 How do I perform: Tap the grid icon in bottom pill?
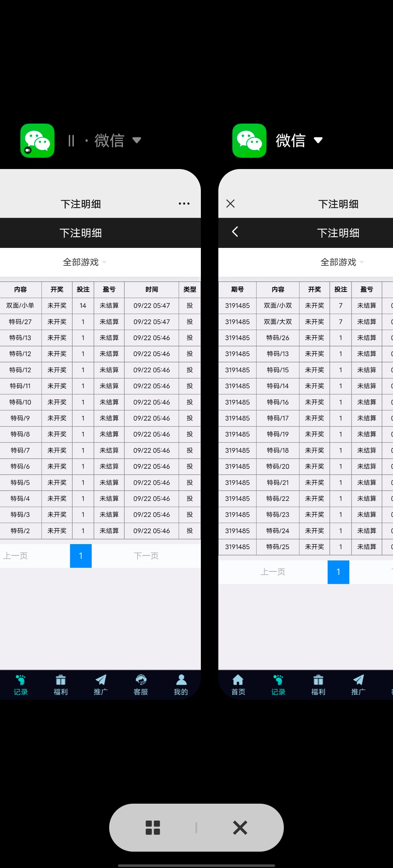(x=153, y=828)
